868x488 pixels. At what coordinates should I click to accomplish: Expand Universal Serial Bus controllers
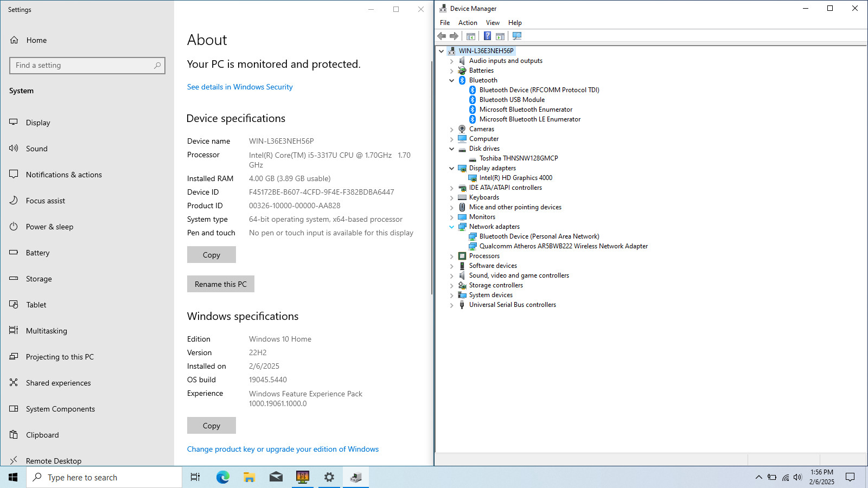[x=452, y=305]
